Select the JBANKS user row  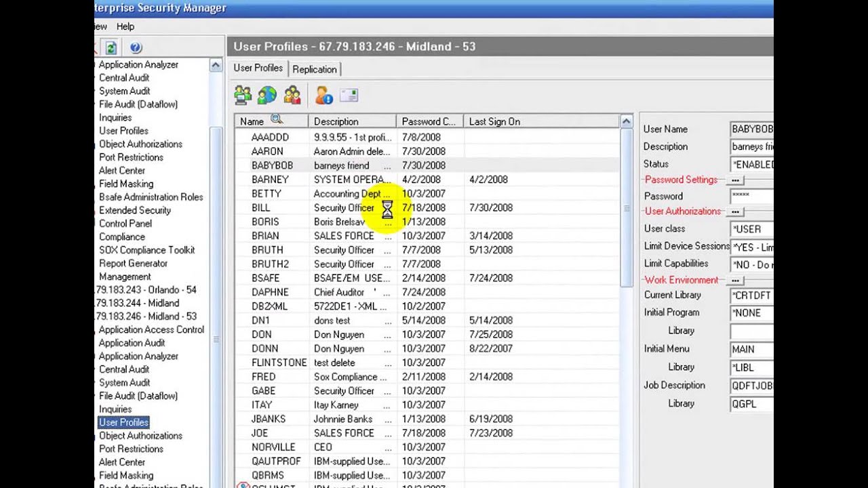point(427,420)
